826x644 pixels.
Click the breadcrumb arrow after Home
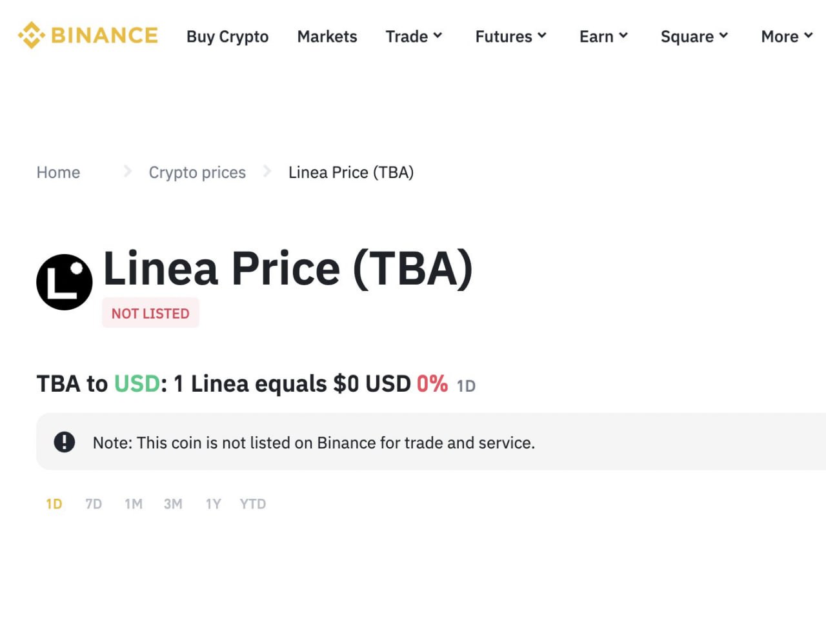pyautogui.click(x=128, y=172)
